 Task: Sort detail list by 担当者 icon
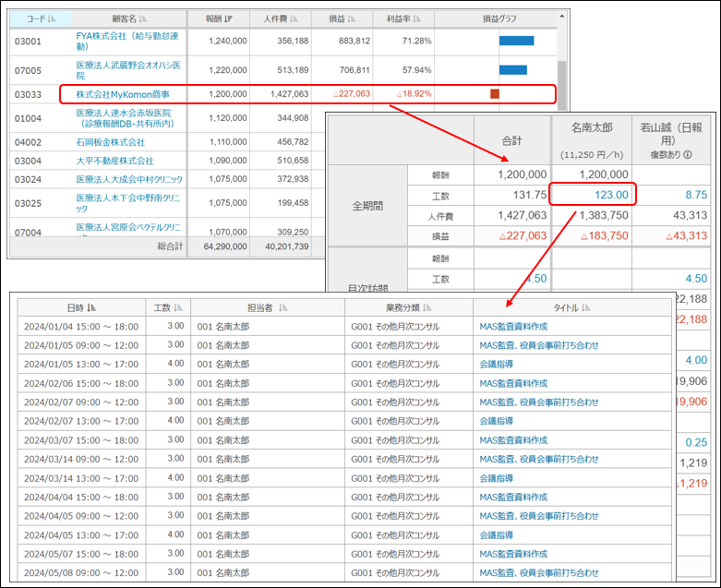click(x=283, y=307)
